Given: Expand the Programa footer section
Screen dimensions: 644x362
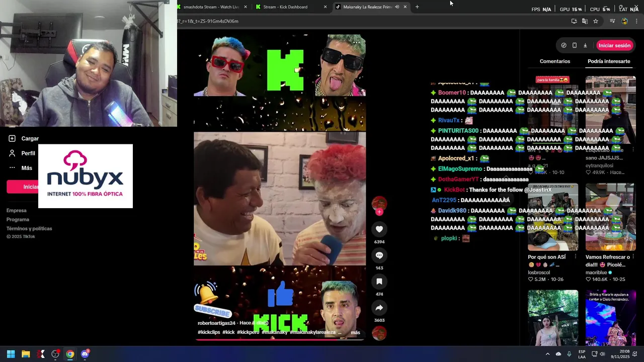Looking at the screenshot, I should coord(18,220).
